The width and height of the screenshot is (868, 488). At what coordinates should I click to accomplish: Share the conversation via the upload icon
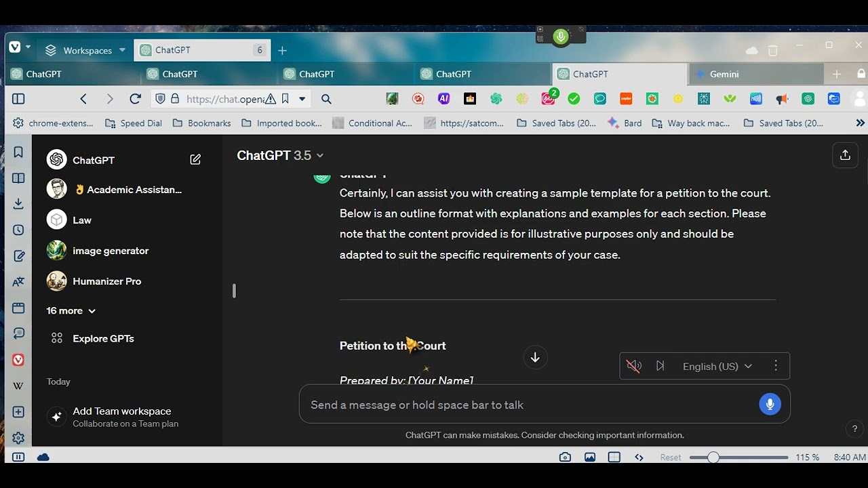[x=845, y=155]
